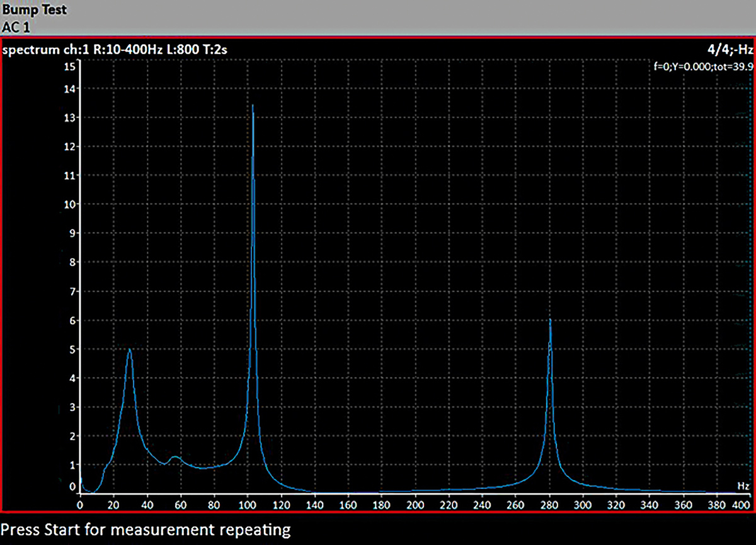Viewport: 756px width, 545px height.
Task: Click the tallest spectrum peak near 103 Hz
Action: pos(253,106)
